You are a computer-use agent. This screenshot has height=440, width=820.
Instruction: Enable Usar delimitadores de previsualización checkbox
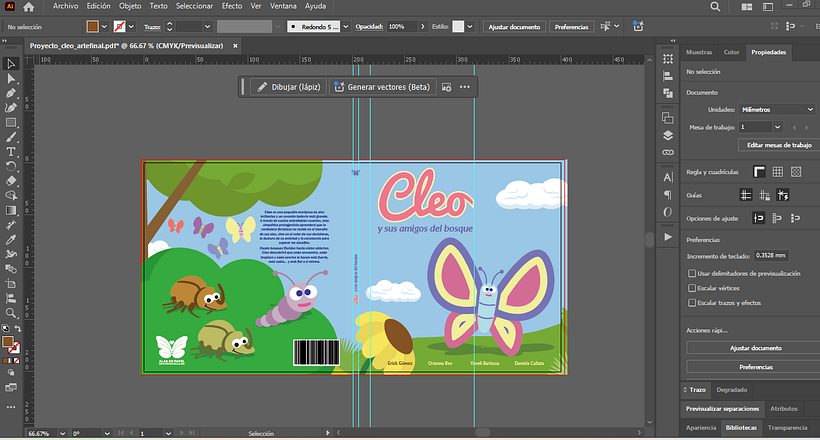[692, 274]
